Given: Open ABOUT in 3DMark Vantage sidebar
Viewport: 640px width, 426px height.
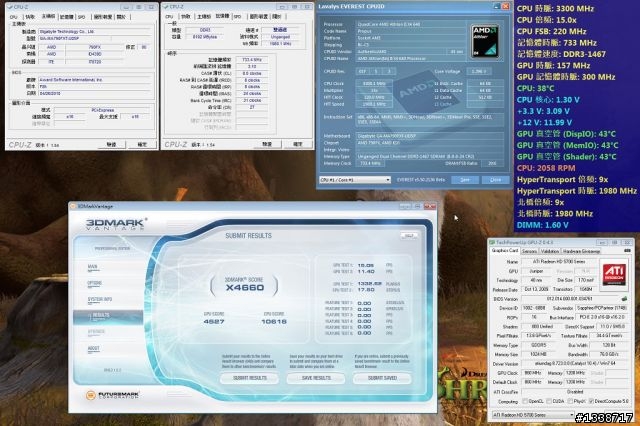Looking at the screenshot, I should (93, 348).
